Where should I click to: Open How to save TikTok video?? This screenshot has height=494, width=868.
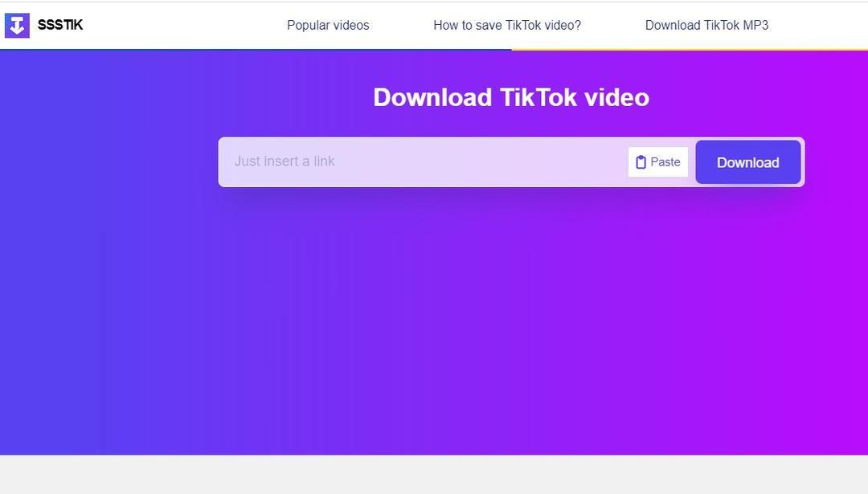507,25
